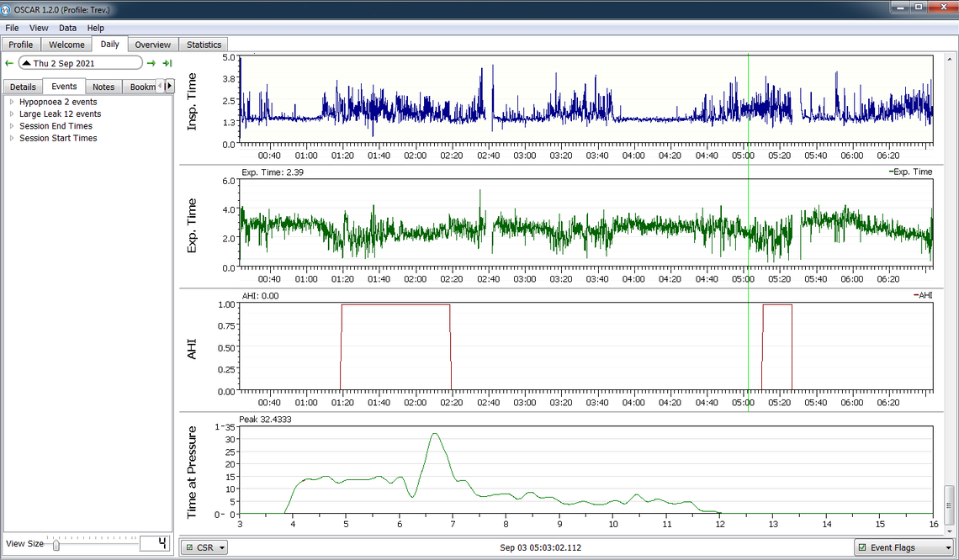Open the View menu
This screenshot has width=959, height=560.
39,28
